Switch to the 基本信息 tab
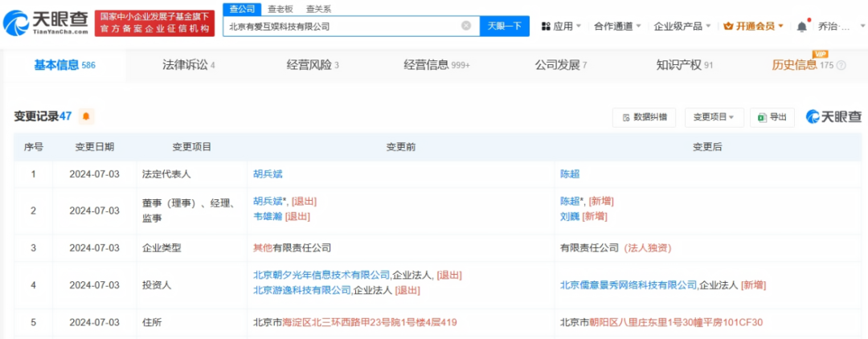 [x=65, y=65]
